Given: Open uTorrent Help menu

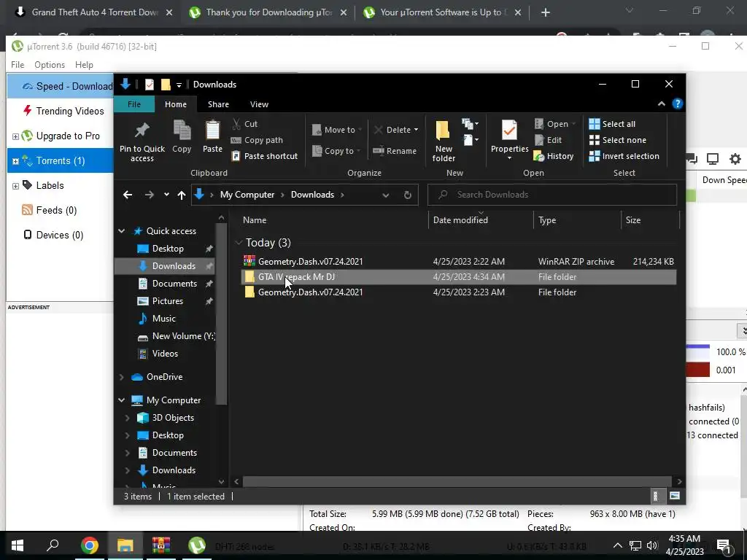Looking at the screenshot, I should [x=84, y=65].
